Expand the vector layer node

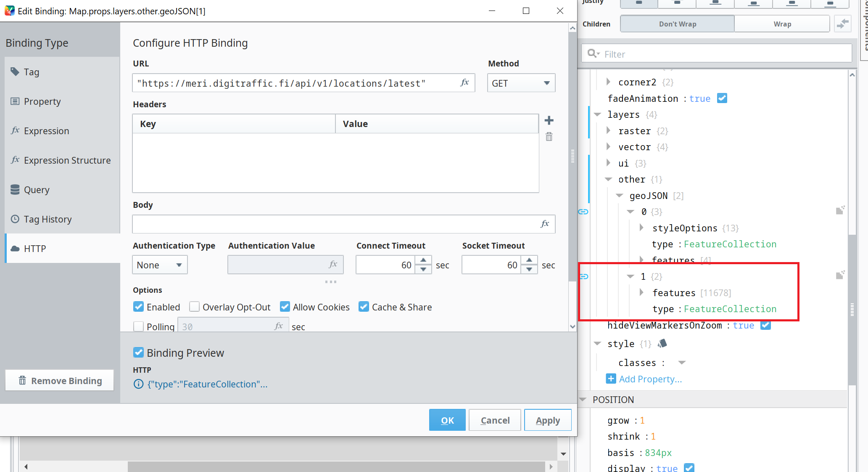pos(608,147)
